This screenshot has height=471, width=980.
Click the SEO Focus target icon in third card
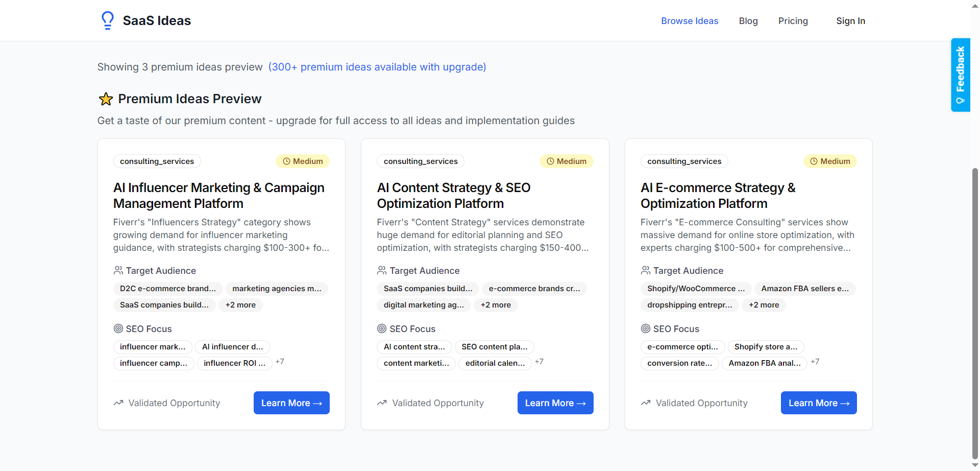coord(646,328)
